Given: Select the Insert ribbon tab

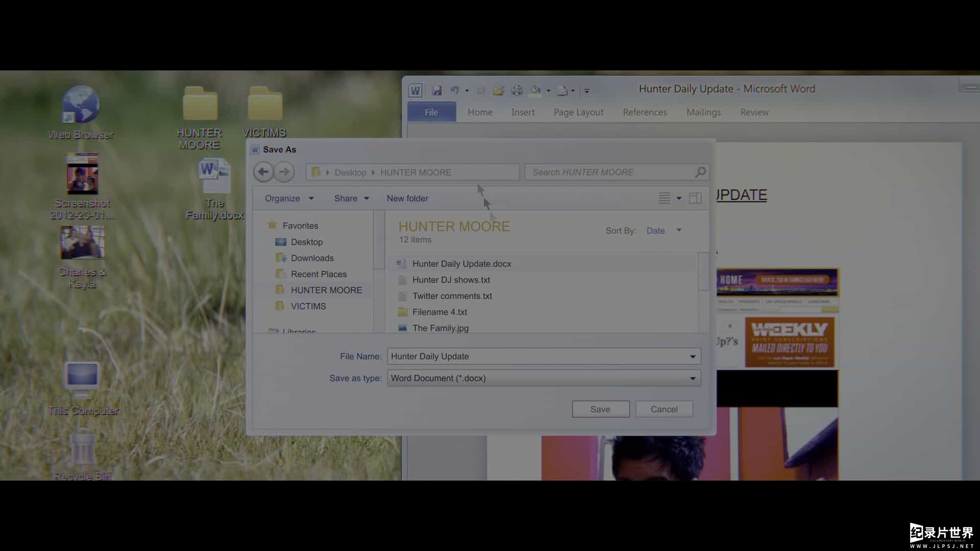Looking at the screenshot, I should tap(523, 112).
